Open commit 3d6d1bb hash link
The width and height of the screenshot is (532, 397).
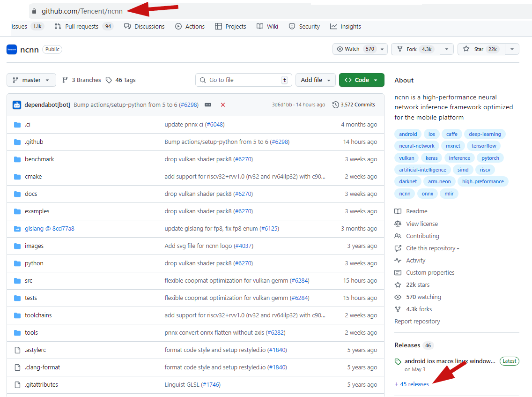(x=282, y=105)
